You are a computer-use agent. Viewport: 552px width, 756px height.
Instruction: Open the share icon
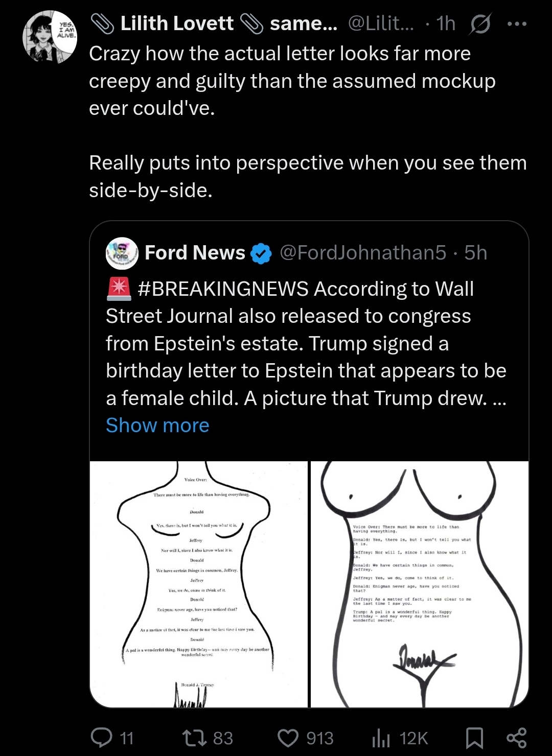pyautogui.click(x=516, y=738)
